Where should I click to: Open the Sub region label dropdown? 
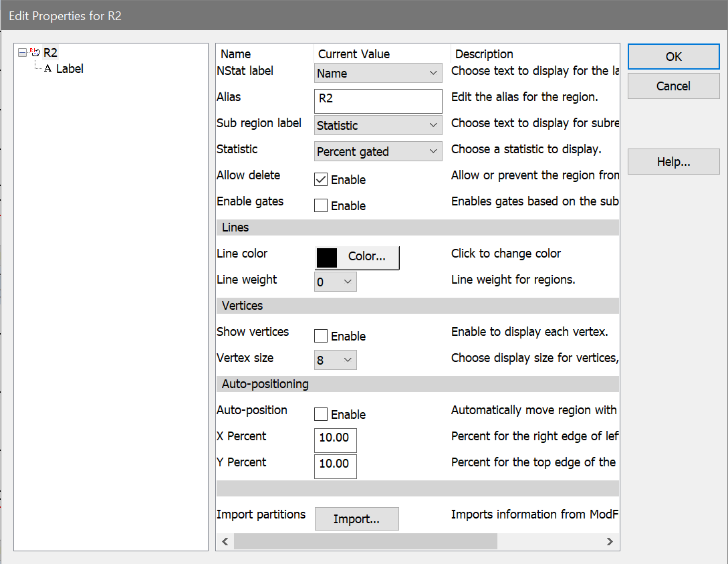pyautogui.click(x=378, y=126)
